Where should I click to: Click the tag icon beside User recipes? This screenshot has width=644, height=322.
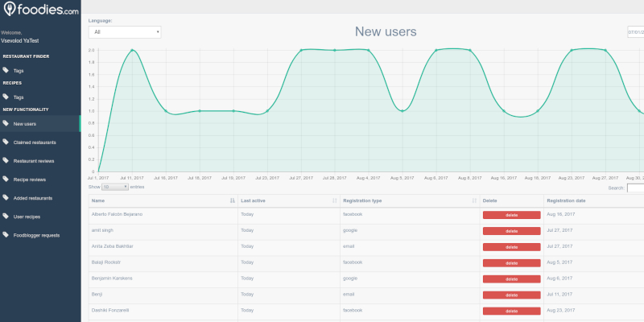click(6, 217)
